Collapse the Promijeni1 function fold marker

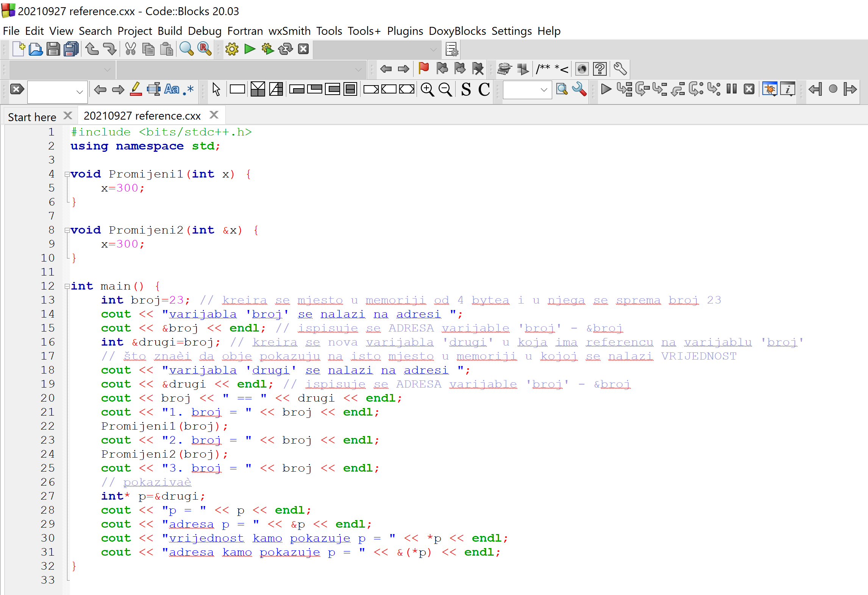(67, 174)
